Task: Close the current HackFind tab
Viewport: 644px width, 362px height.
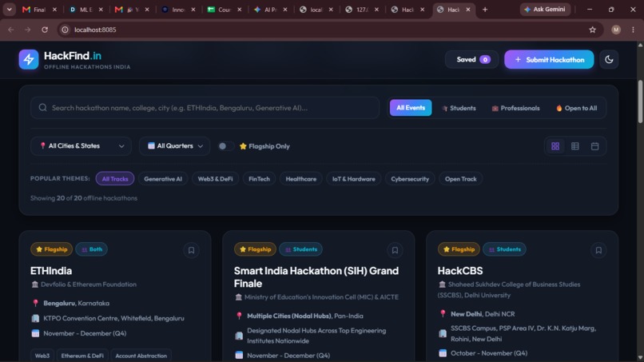Action: tap(467, 10)
